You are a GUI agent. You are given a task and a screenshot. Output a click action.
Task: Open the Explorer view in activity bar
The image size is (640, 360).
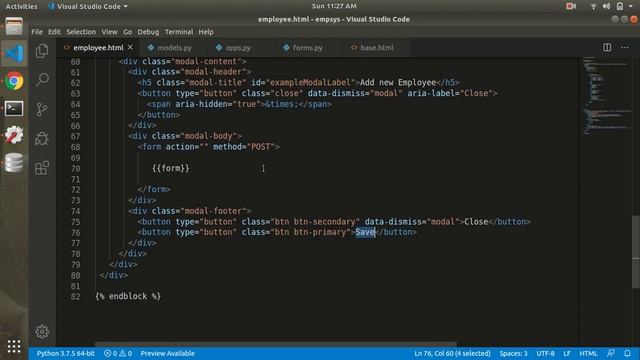point(42,51)
